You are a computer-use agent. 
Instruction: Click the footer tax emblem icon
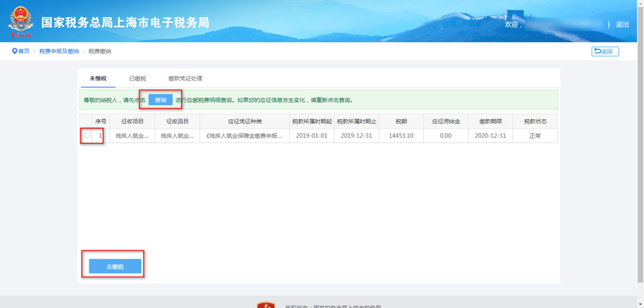click(x=265, y=305)
